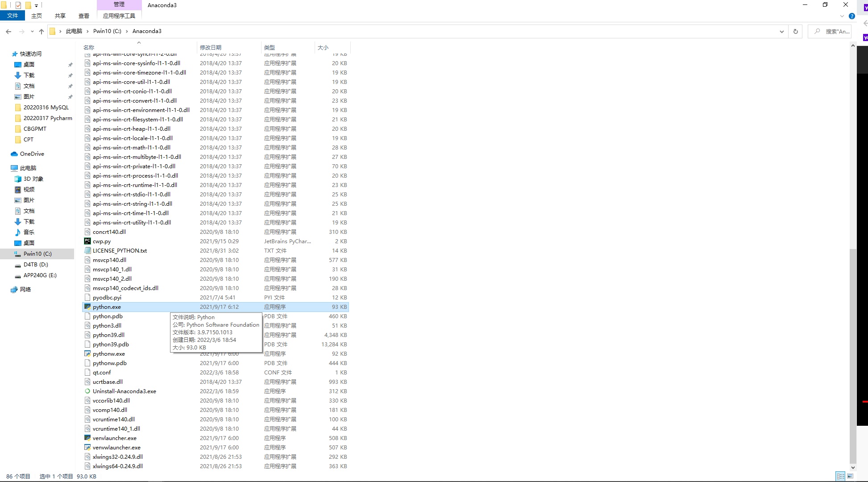868x482 pixels.
Task: Open recent locations dropdown arrow
Action: [x=32, y=31]
